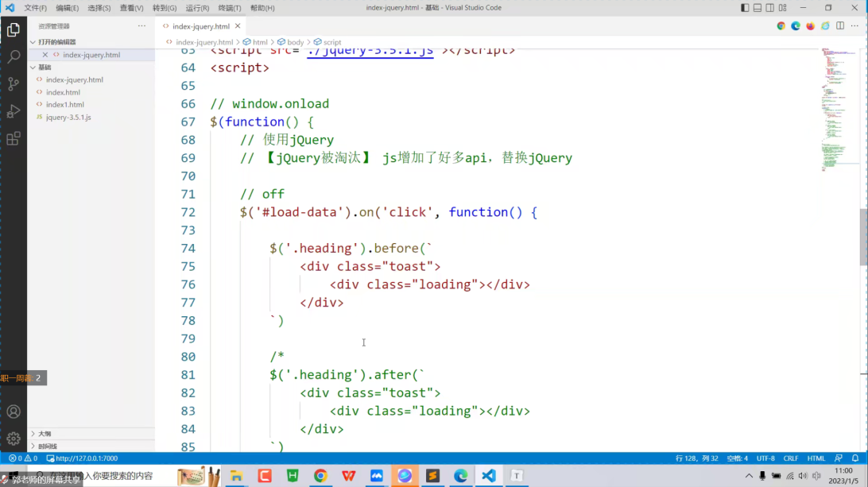868x487 pixels.
Task: Open the Run and Debug view
Action: tap(14, 110)
